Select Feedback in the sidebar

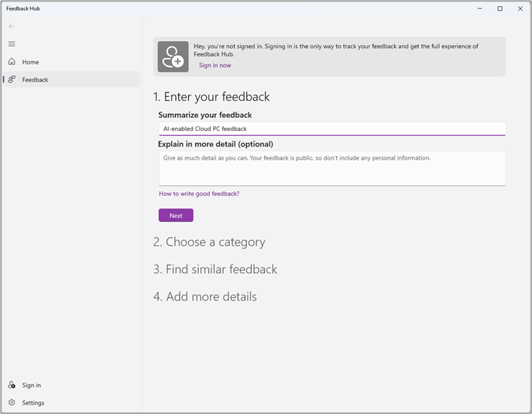pos(71,80)
